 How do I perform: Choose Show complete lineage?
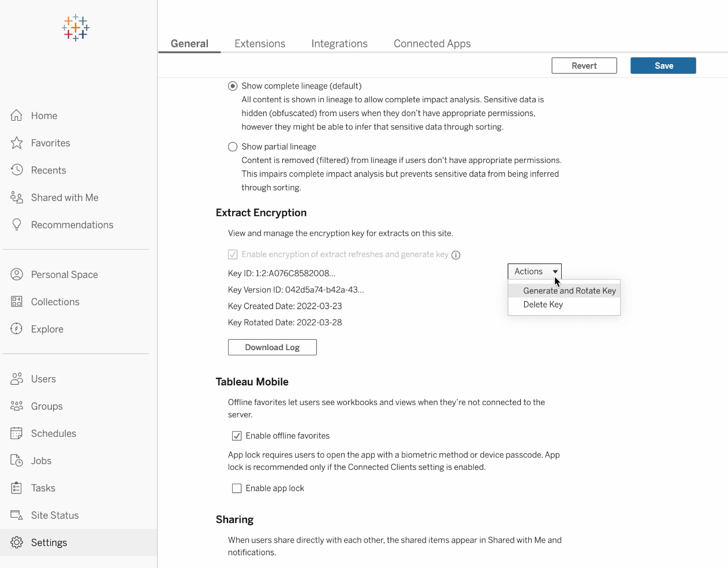pos(233,86)
